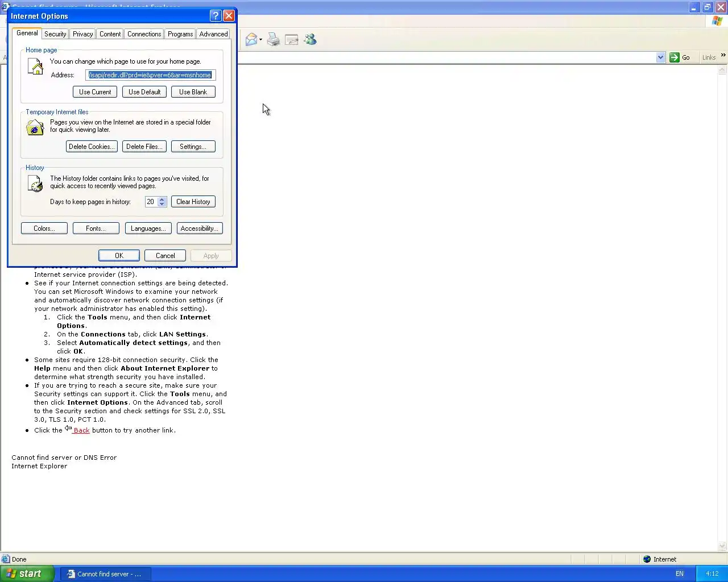This screenshot has height=582, width=728.
Task: Minimize the Internet Explorer window
Action: (694, 7)
